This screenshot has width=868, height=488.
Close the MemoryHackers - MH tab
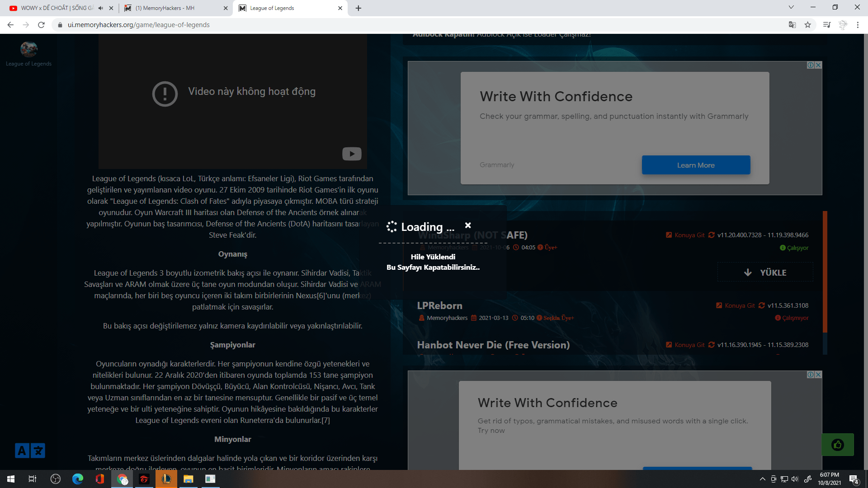point(226,8)
